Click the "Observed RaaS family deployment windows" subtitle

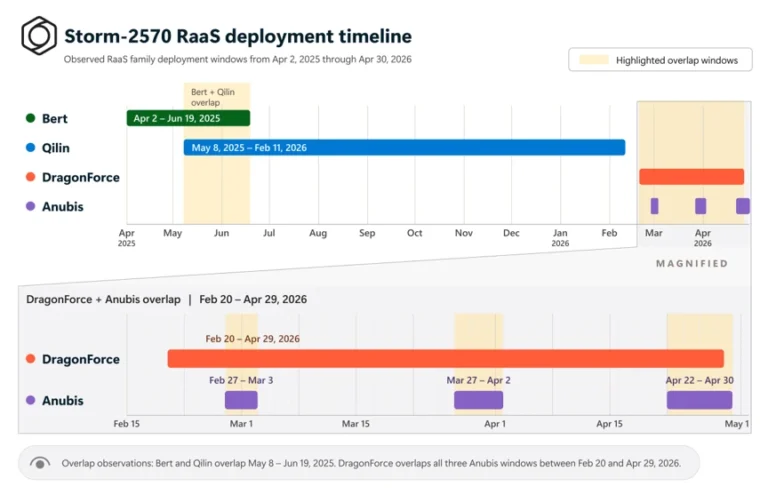(x=238, y=59)
